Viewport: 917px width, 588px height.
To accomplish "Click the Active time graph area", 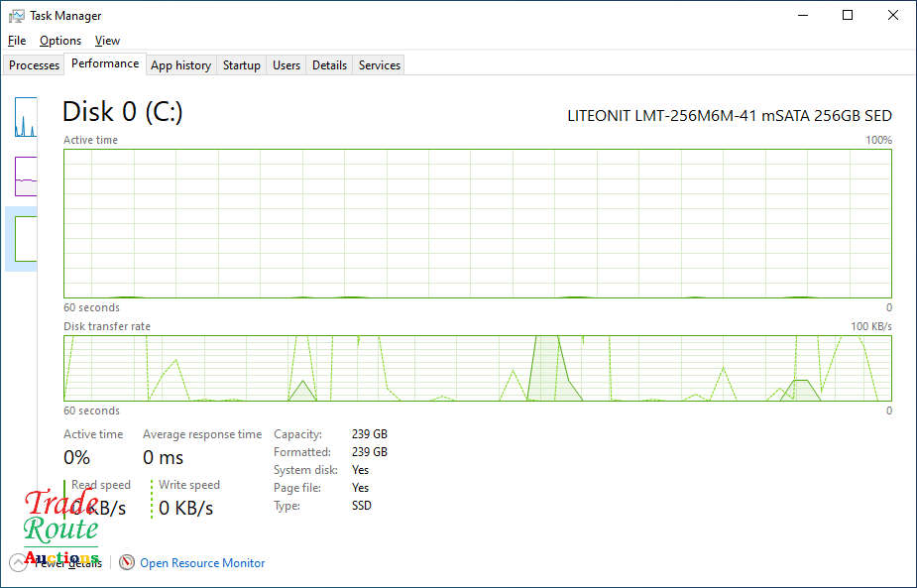I will (477, 223).
